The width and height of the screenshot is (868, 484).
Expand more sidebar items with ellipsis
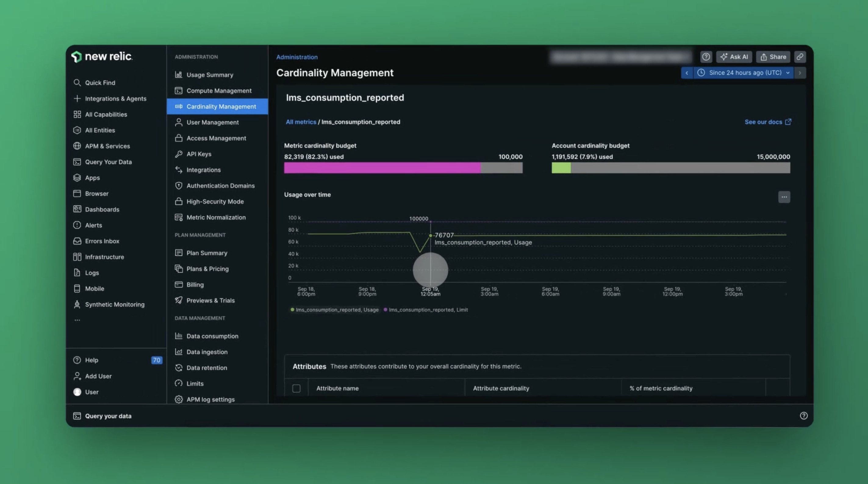pyautogui.click(x=77, y=320)
